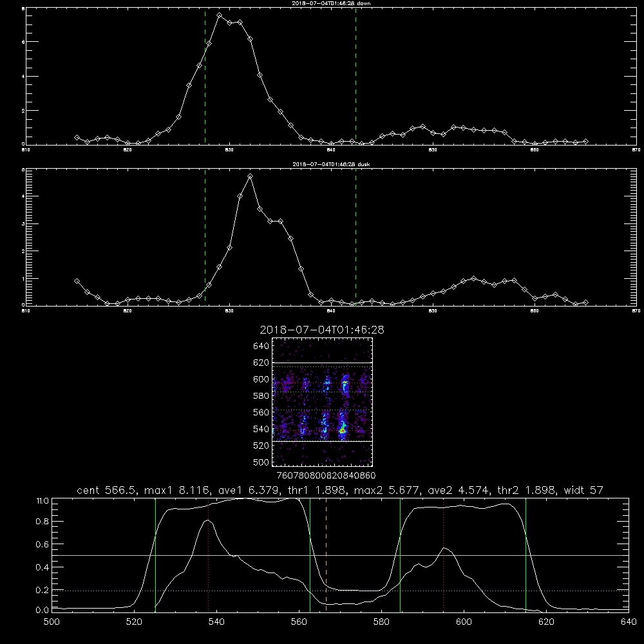Click the dusk plot title with timestamp
This screenshot has width=644, height=644.
[x=331, y=164]
